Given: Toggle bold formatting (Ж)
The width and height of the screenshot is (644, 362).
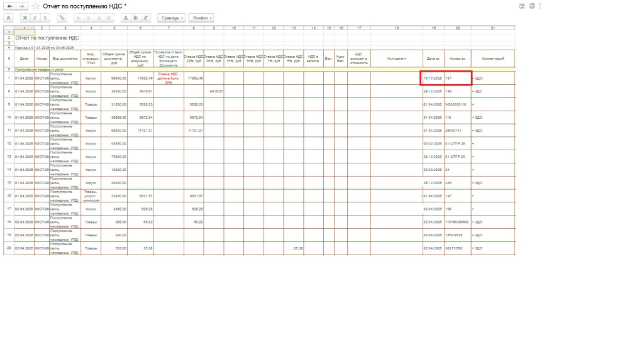Looking at the screenshot, I should pyautogui.click(x=25, y=18).
